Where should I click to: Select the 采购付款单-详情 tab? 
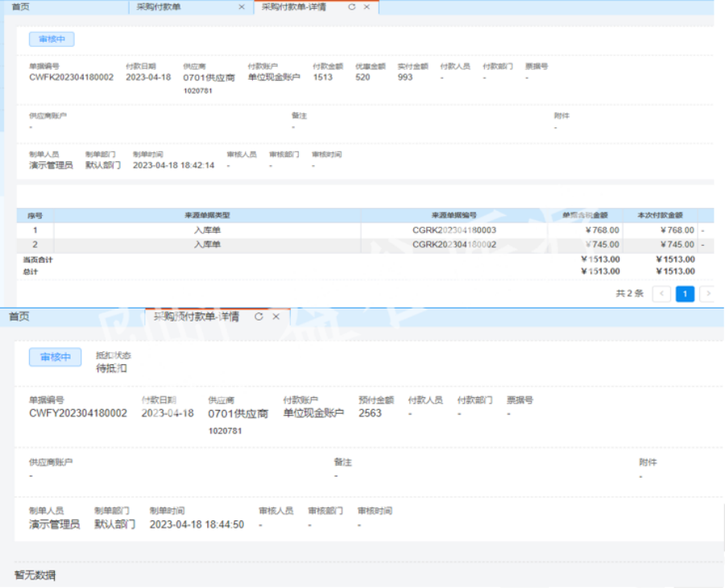[293, 7]
